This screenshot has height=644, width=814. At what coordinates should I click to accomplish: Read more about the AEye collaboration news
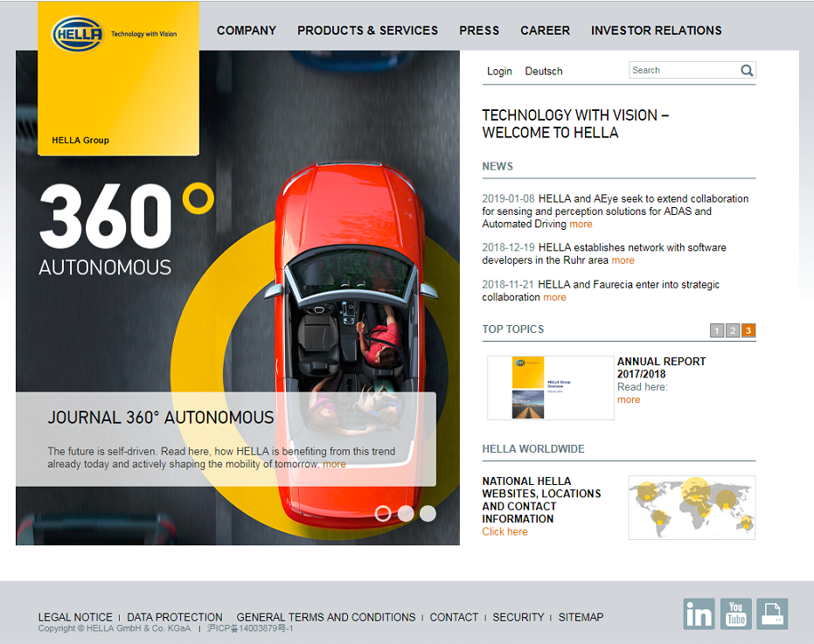581,225
